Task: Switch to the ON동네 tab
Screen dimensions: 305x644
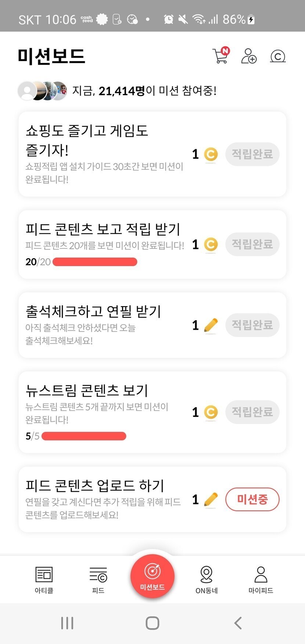Action: (x=207, y=575)
